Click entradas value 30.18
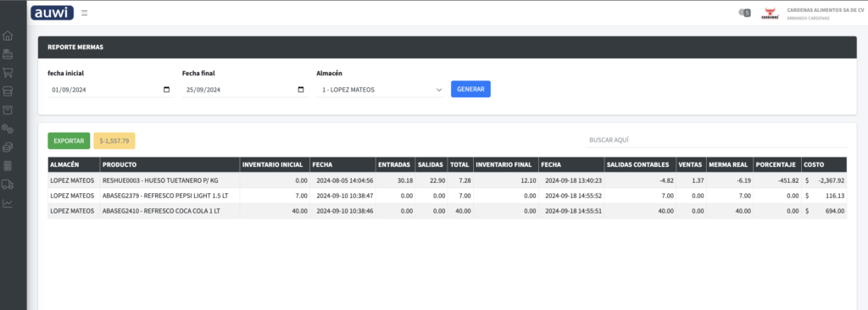 click(x=405, y=180)
